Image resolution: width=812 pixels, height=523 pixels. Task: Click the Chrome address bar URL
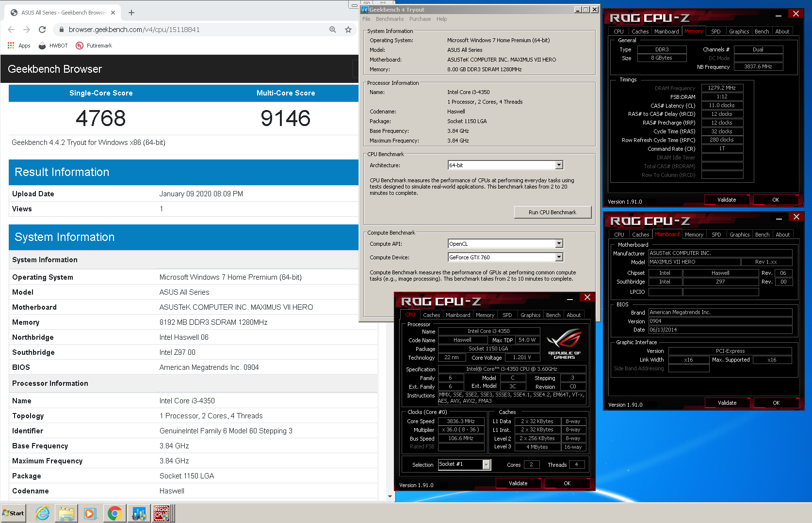[x=134, y=30]
